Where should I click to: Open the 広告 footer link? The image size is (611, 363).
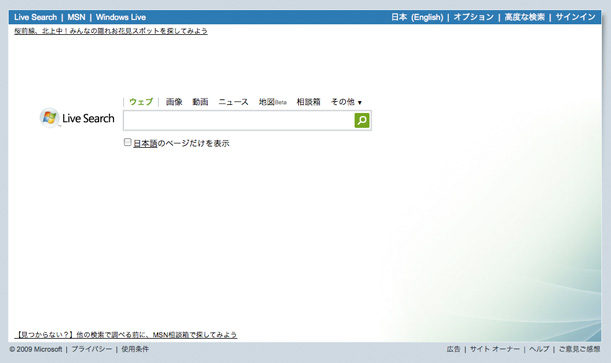click(453, 349)
